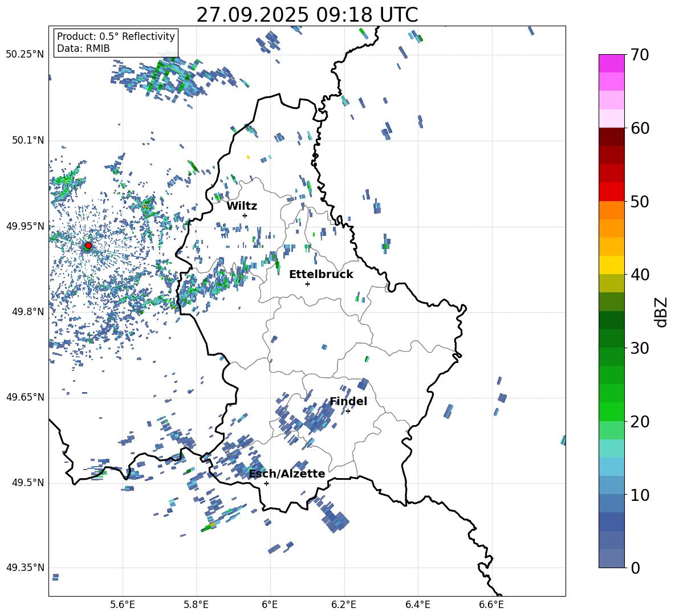Click the Esch/Alzette cross marker
The width and height of the screenshot is (675, 616).
pyautogui.click(x=266, y=483)
